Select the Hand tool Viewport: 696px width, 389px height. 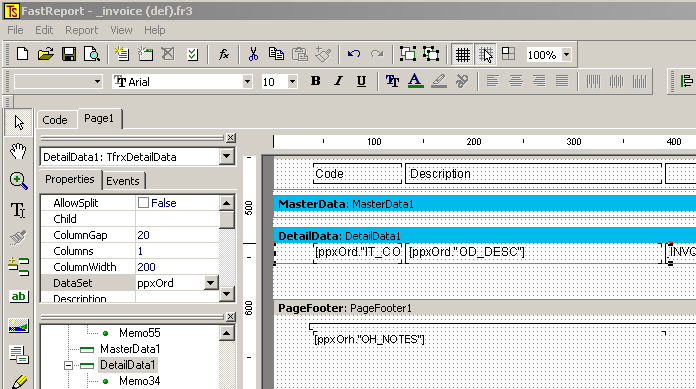pos(18,151)
